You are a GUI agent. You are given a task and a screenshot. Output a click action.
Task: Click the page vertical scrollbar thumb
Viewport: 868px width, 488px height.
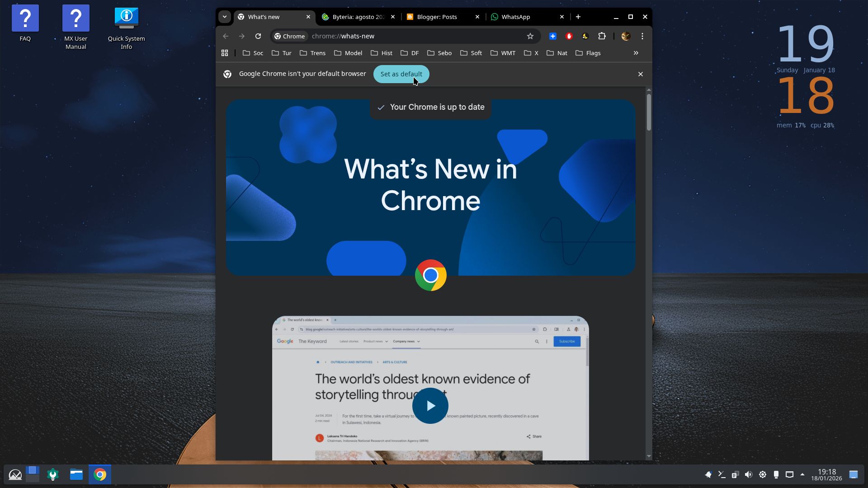(649, 112)
